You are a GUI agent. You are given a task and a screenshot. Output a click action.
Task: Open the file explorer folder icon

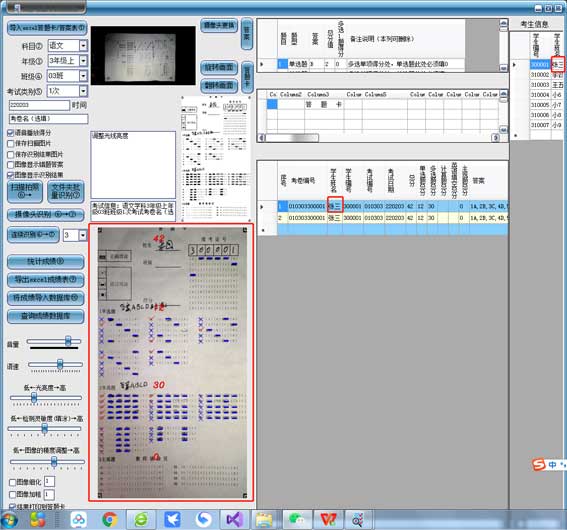click(x=264, y=520)
